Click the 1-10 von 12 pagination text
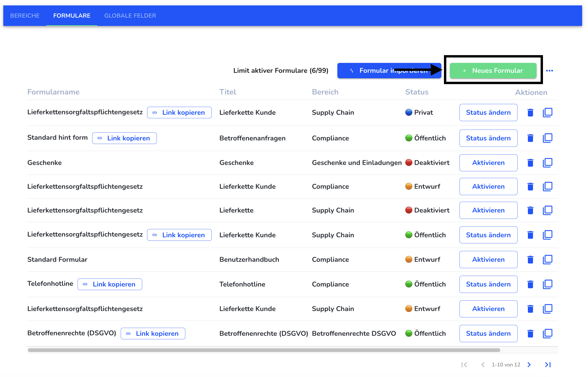588x377 pixels. click(506, 365)
